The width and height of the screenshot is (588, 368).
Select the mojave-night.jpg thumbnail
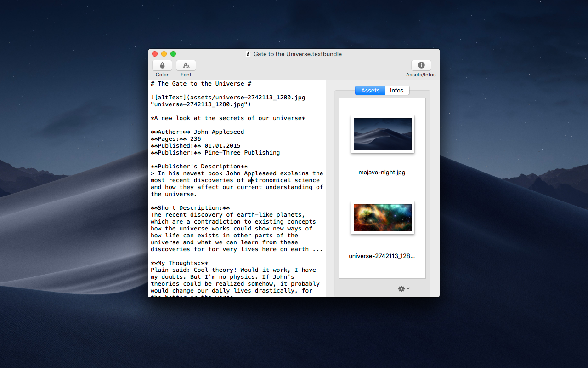click(x=382, y=134)
